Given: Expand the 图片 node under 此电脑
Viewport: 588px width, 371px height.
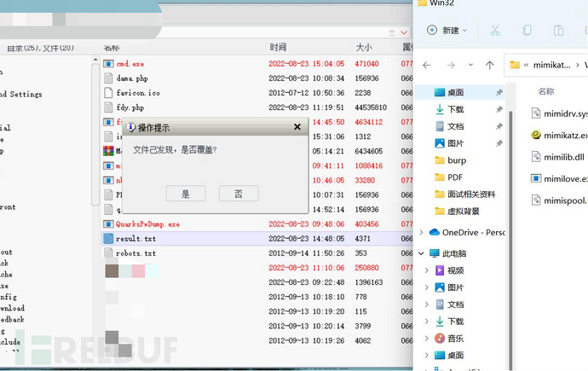Looking at the screenshot, I should [x=426, y=287].
